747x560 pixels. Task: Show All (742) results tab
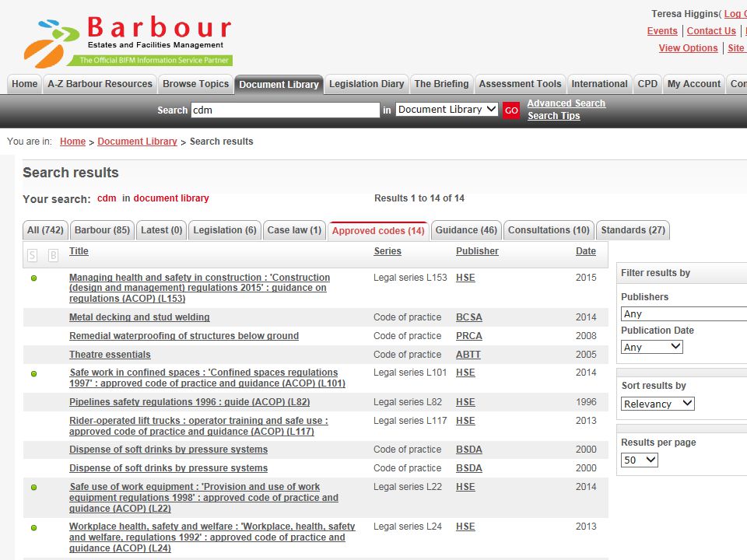(45, 230)
